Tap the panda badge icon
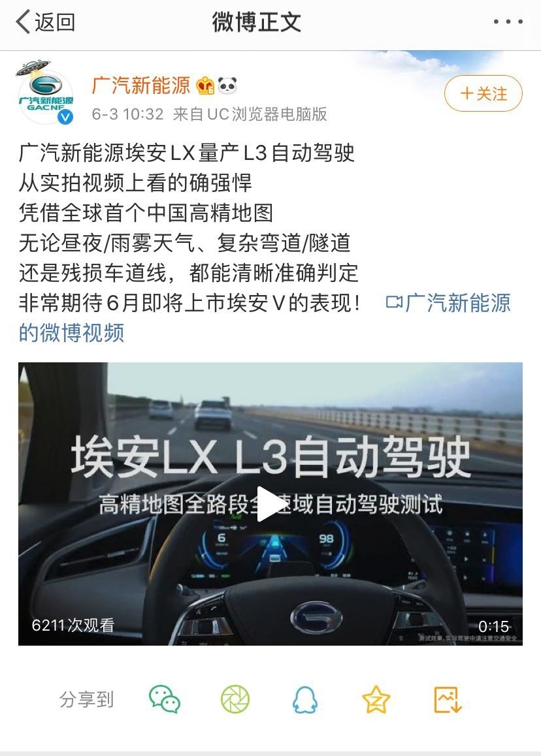 [227, 86]
